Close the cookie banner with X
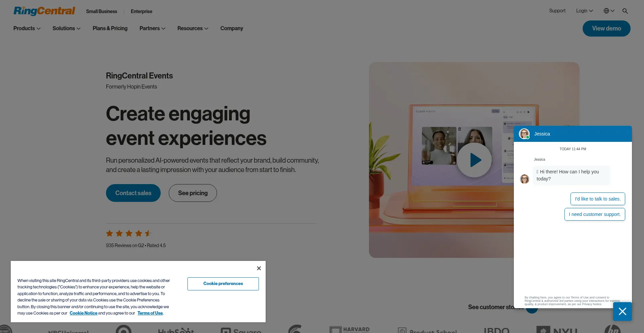Screen dimensions: 644x333 pos(259,268)
